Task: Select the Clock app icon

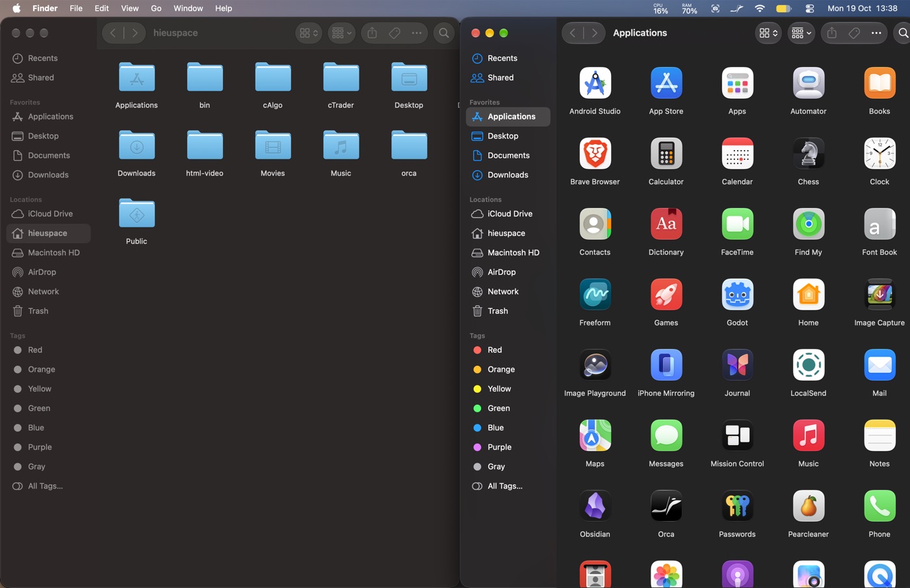Action: 879,154
